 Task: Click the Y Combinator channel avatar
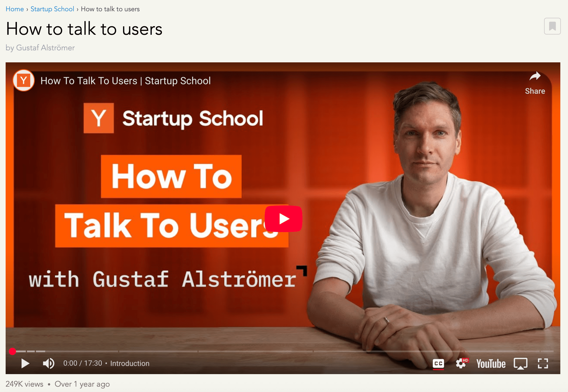24,80
